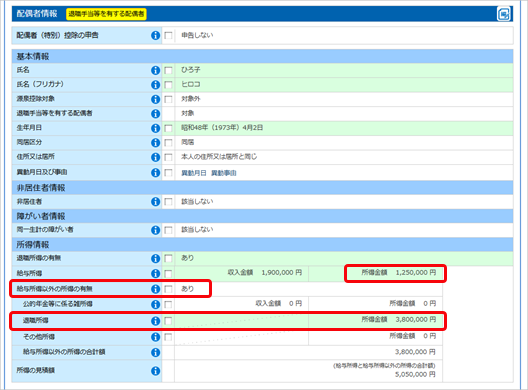Click 給与所得 所得金額 1,250,000 円 field
Viewport: 528px width, 390px height.
tap(375, 273)
